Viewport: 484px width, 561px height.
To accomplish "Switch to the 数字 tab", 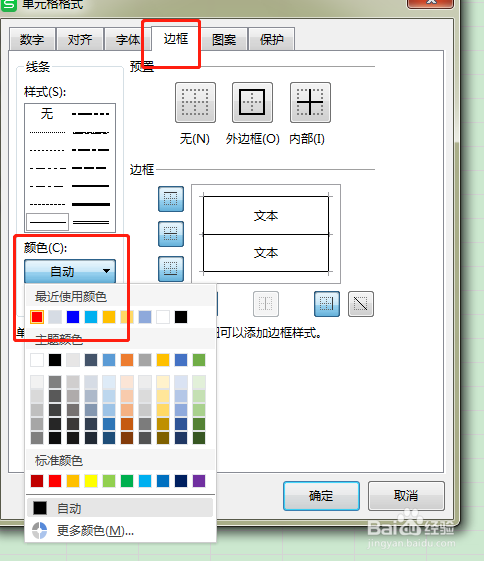I will tap(32, 39).
